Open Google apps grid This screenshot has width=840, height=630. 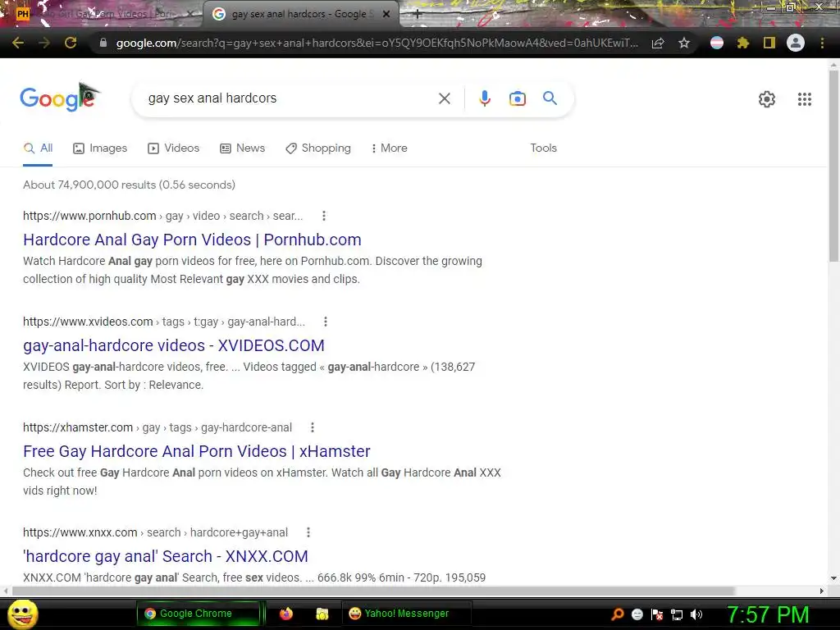tap(804, 99)
